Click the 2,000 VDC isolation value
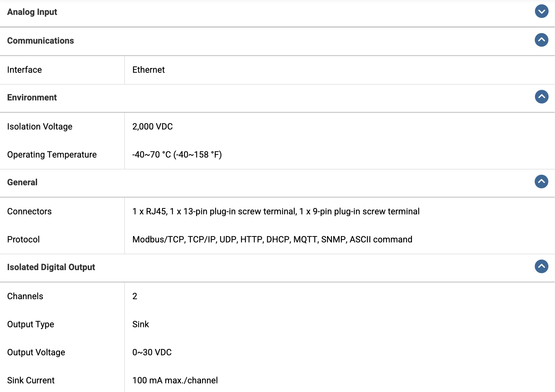Viewport: 555px width, 392px height. [152, 127]
